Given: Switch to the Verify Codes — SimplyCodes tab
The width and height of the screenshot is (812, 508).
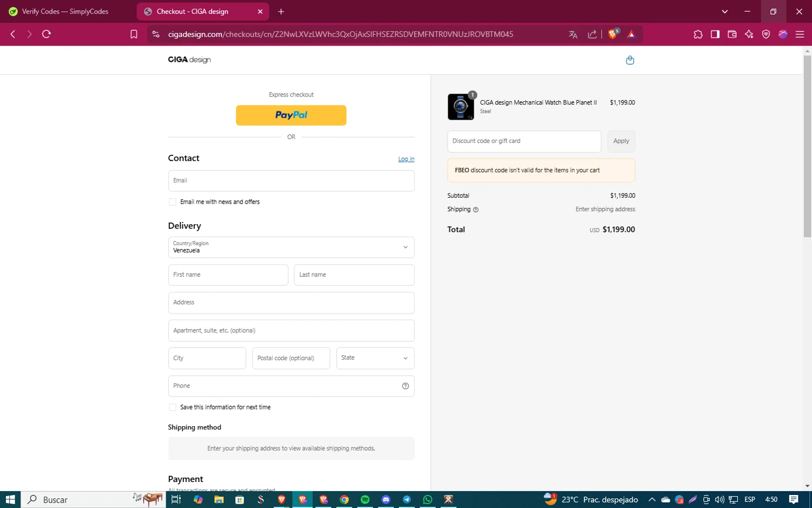Looking at the screenshot, I should point(66,11).
